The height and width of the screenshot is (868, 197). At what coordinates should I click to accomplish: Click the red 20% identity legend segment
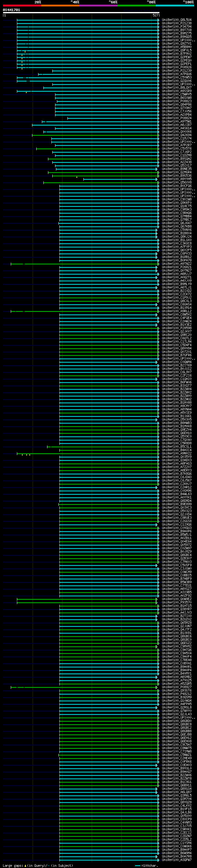tap(22, 6)
